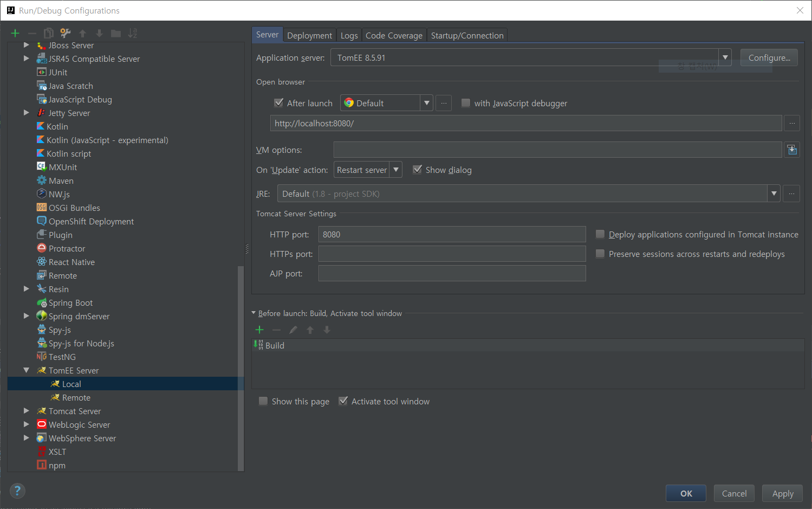The height and width of the screenshot is (509, 812).
Task: Click the HTTPs port input field
Action: coord(452,254)
